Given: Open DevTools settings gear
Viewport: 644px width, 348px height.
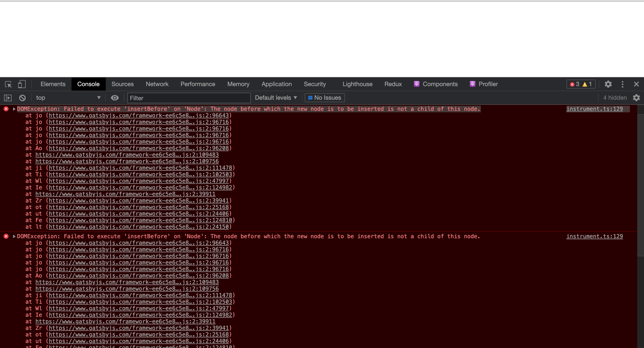Looking at the screenshot, I should click(608, 84).
